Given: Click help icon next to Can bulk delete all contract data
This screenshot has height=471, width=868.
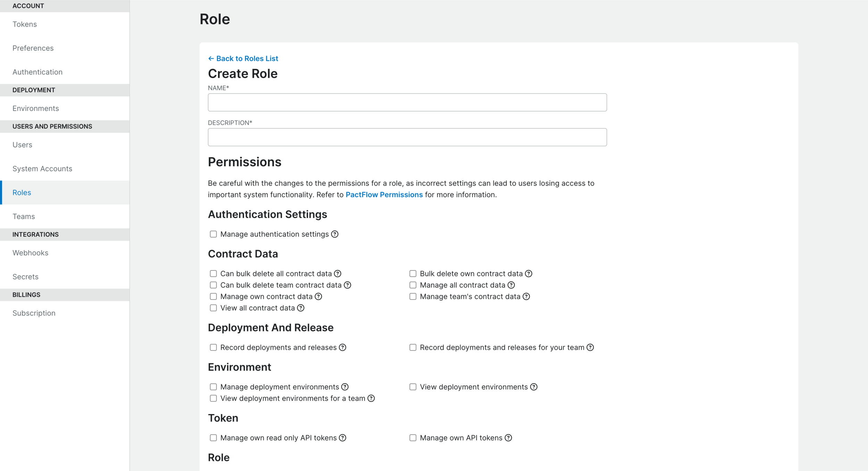Looking at the screenshot, I should coord(337,274).
